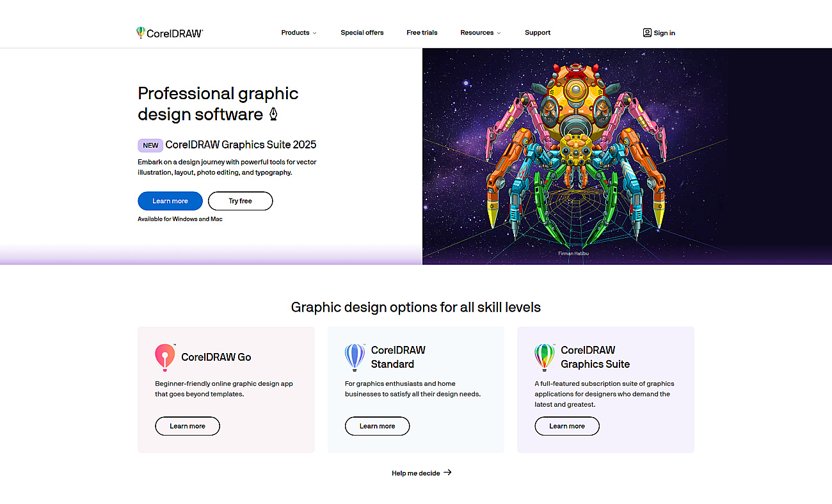Click the CorelDRAW Standard blue balloon icon
This screenshot has height=504, width=832.
355,357
